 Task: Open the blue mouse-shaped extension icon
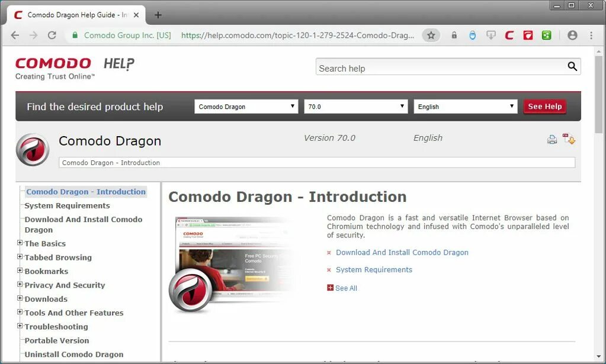point(472,36)
